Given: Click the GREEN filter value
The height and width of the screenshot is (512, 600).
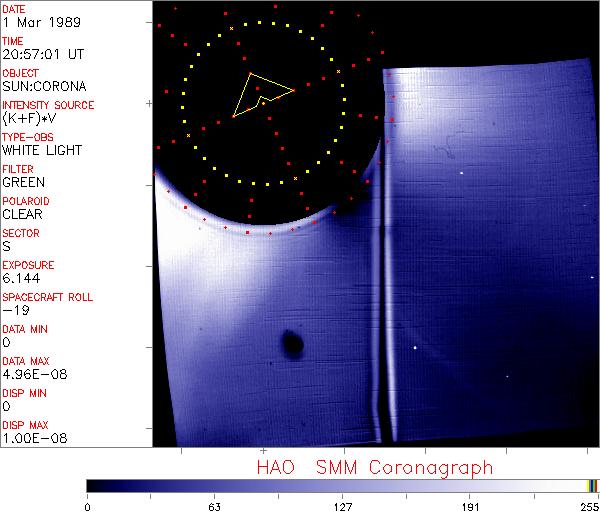Looking at the screenshot, I should click(23, 182).
